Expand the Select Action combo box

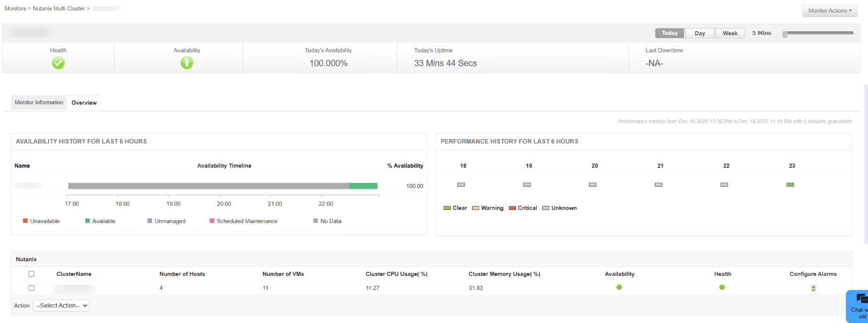point(61,306)
